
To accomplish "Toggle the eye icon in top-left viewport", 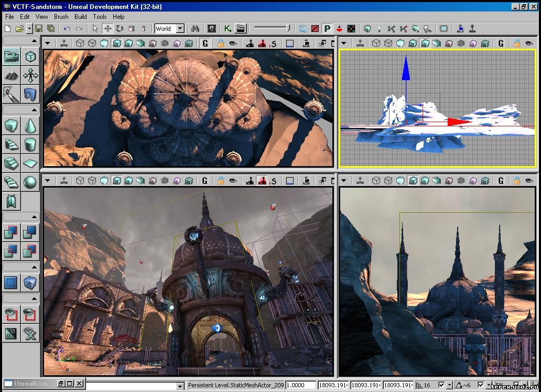I will click(233, 43).
